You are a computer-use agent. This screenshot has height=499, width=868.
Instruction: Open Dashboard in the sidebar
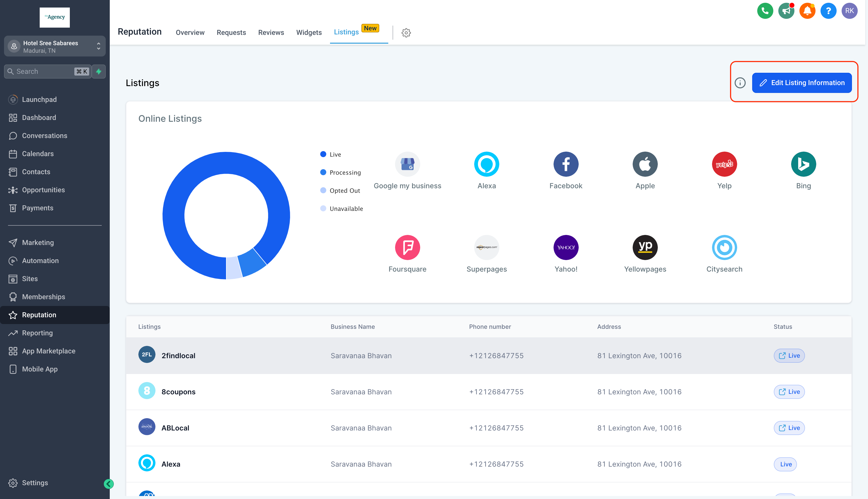pos(55,117)
